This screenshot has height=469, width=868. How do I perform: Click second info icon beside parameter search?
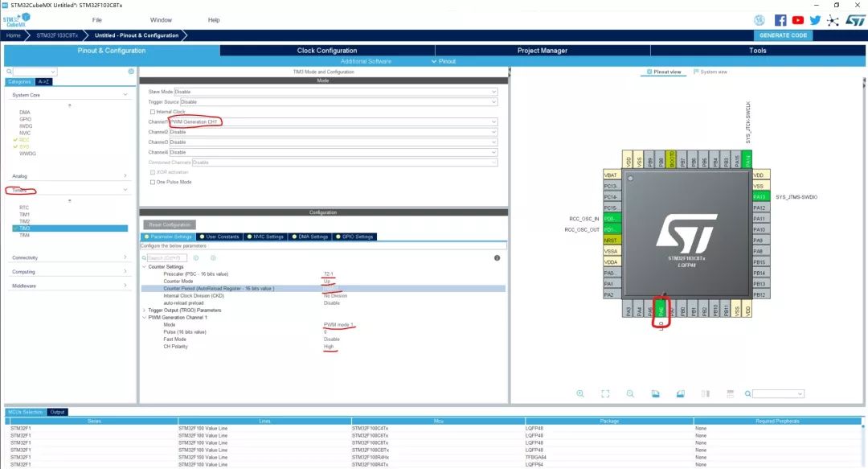(213, 257)
